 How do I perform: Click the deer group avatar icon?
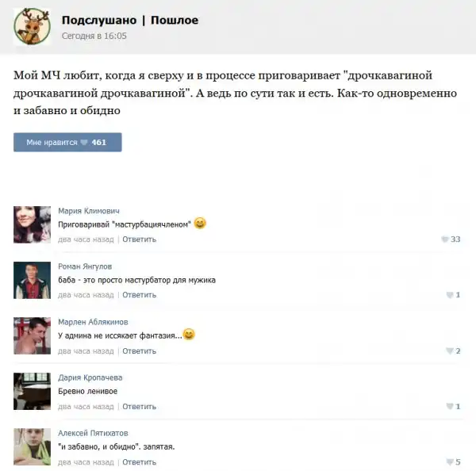[32, 27]
